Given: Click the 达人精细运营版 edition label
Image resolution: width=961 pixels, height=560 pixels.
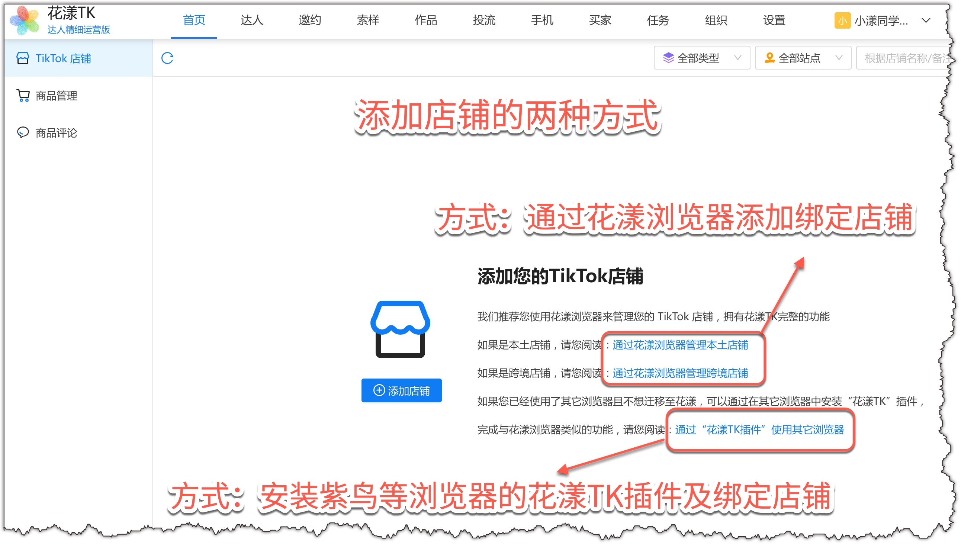Looking at the screenshot, I should (x=78, y=30).
